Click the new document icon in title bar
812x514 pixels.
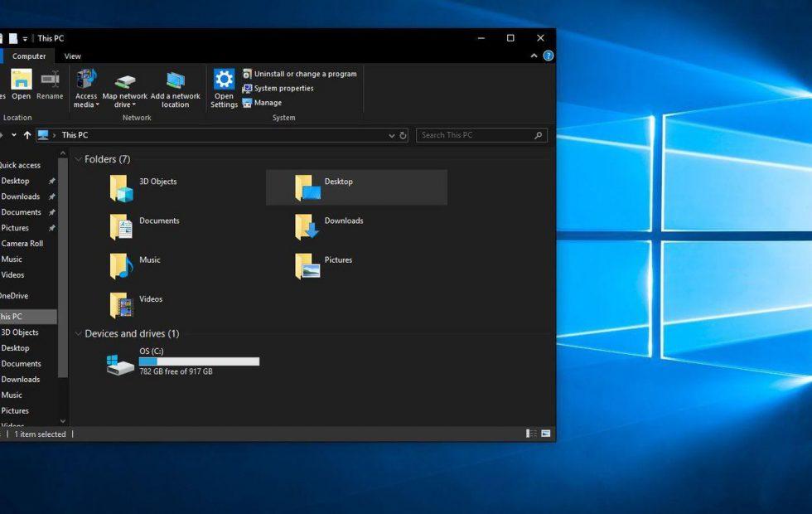[x=13, y=38]
